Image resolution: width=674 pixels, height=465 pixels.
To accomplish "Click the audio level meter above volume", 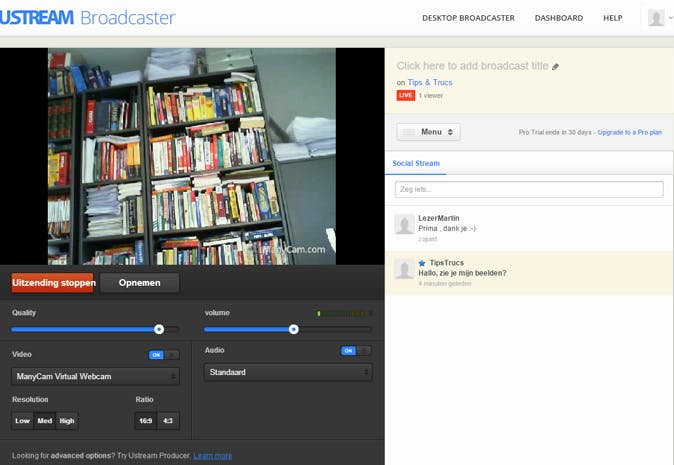I will [x=343, y=314].
